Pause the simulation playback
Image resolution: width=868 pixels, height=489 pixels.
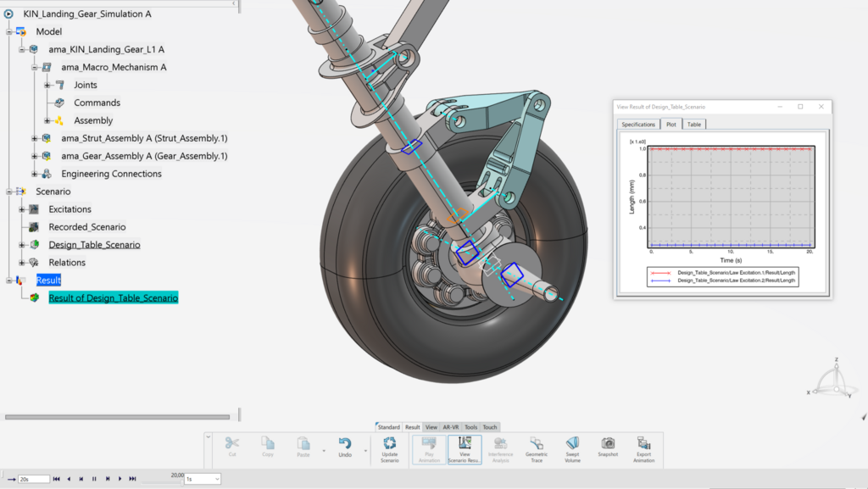[94, 479]
